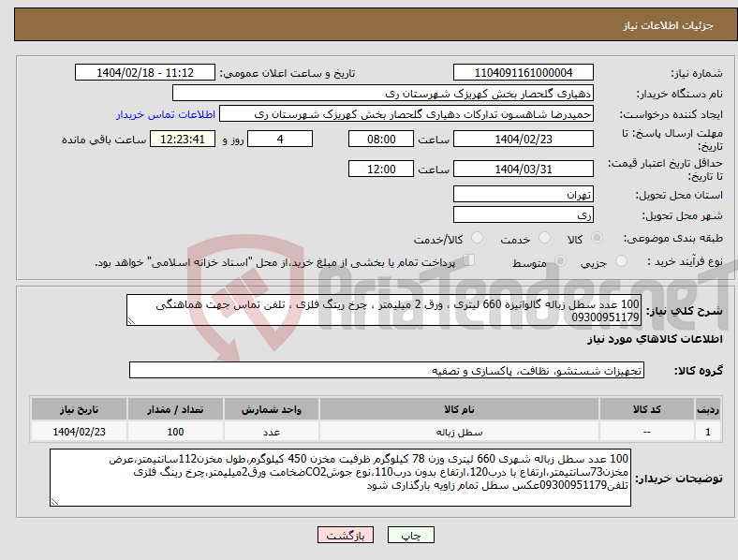This screenshot has width=738, height=560.
Task: Click the گروه کالا field تجهیزات شستشو
Action: 387,370
